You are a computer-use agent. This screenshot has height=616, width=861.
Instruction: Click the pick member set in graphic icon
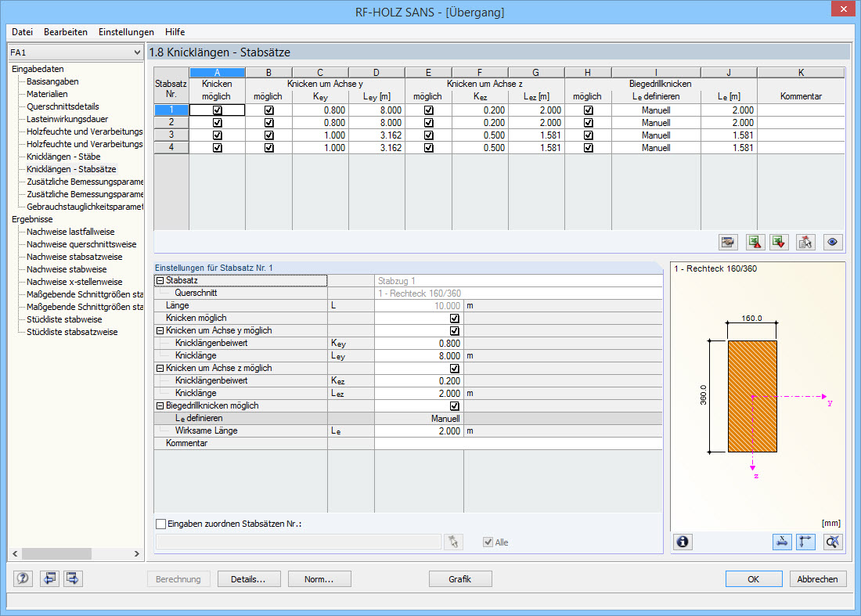tap(452, 542)
